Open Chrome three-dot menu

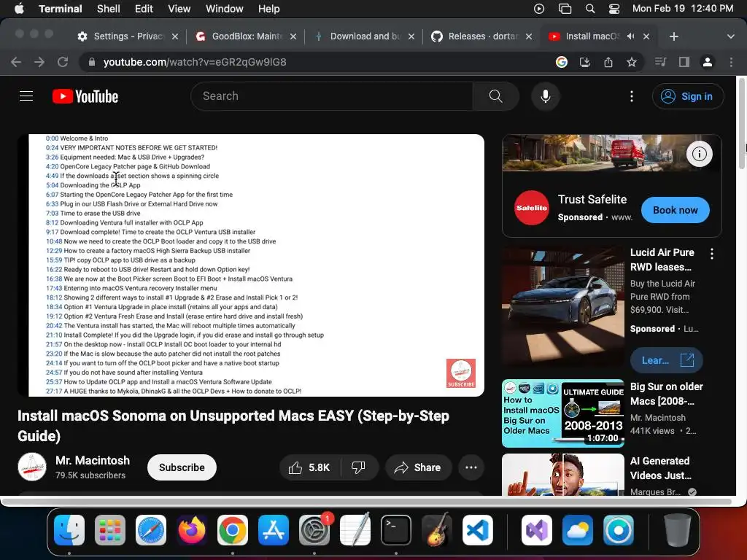[x=731, y=62]
